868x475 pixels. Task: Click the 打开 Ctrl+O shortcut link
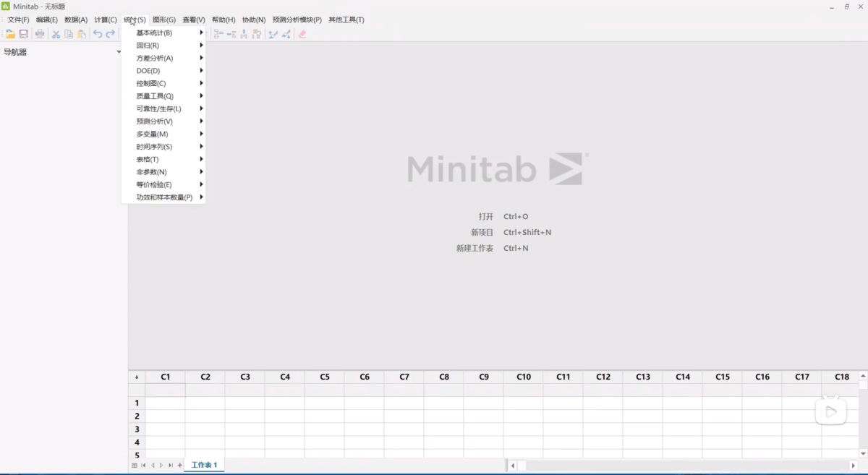coord(503,216)
